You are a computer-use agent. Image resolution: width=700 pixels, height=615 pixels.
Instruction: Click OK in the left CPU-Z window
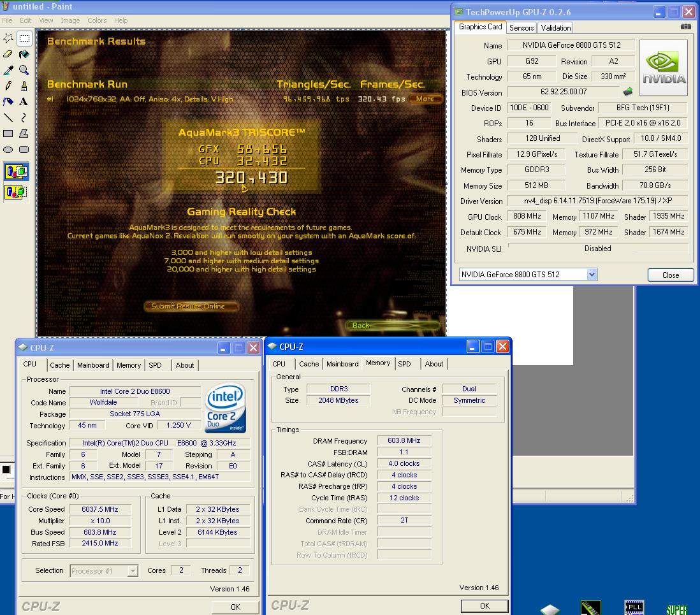coord(235,607)
